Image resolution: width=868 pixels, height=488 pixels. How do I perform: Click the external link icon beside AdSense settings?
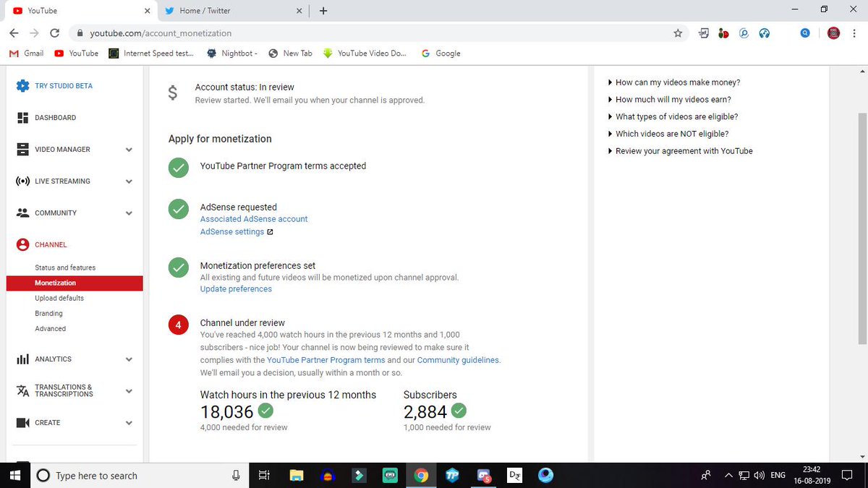270,232
